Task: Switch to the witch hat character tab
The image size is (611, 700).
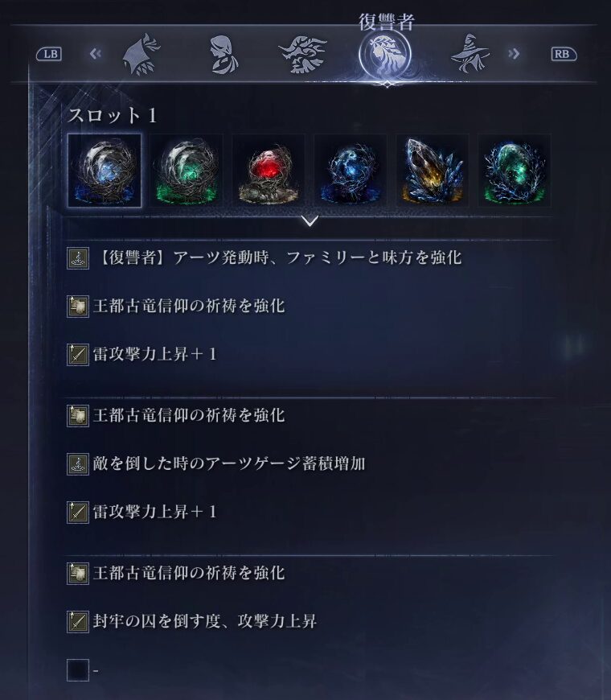Action: click(x=470, y=54)
